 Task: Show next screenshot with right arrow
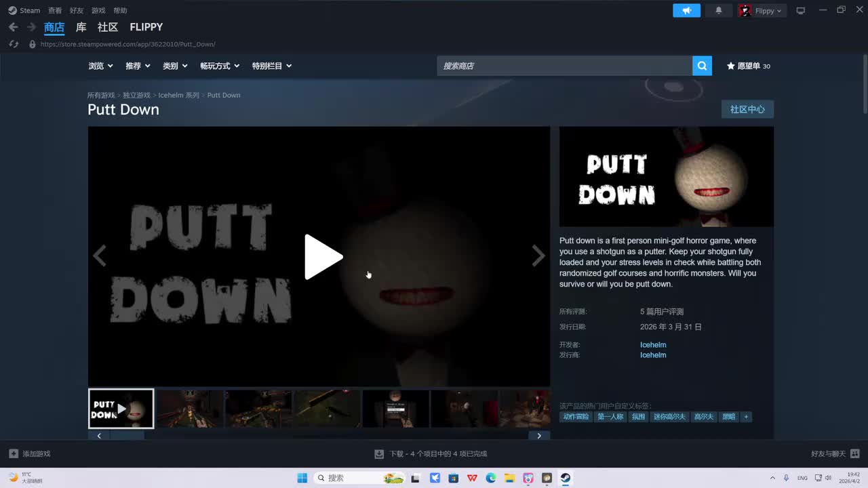click(x=538, y=256)
